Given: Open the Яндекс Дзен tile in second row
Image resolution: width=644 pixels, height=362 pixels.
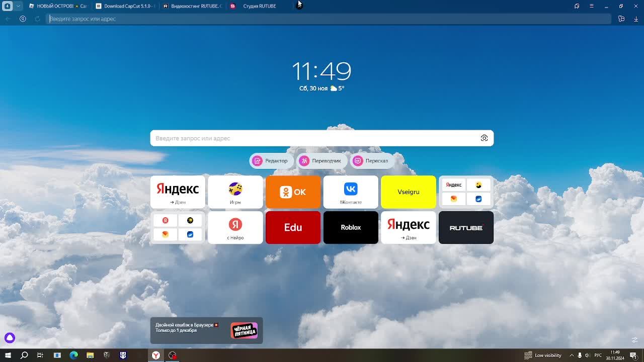Looking at the screenshot, I should pyautogui.click(x=409, y=227).
